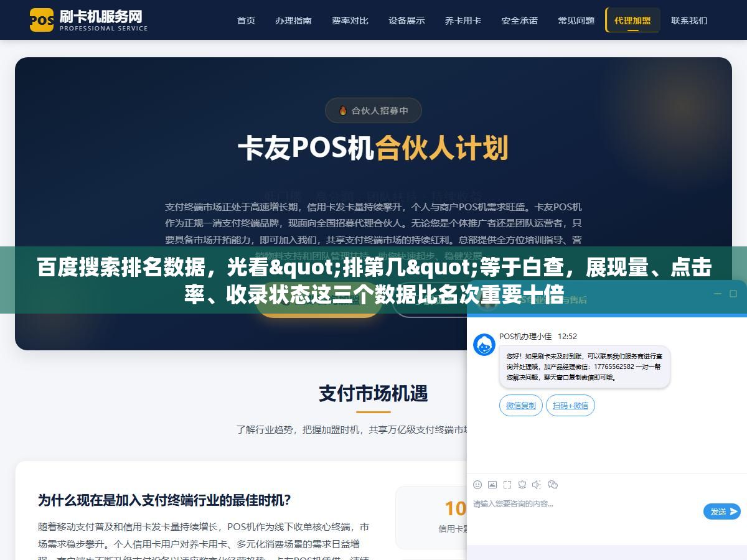
Task: Go to 首页 in navigation bar
Action: (x=246, y=21)
